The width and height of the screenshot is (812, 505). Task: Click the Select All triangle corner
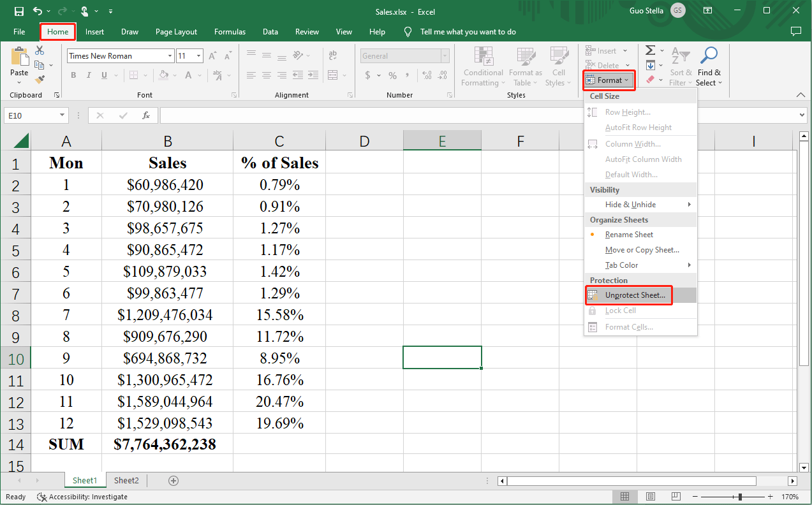(x=21, y=141)
